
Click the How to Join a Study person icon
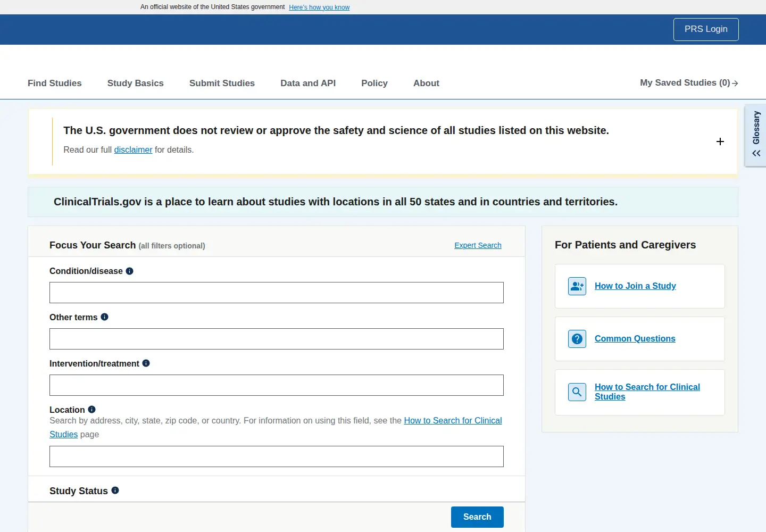(x=577, y=286)
